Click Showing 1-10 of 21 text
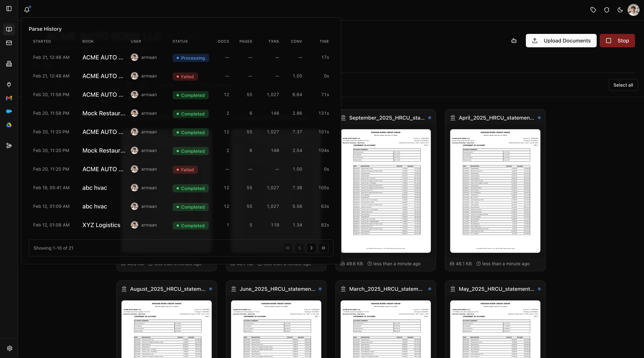This screenshot has height=358, width=644. click(x=53, y=248)
